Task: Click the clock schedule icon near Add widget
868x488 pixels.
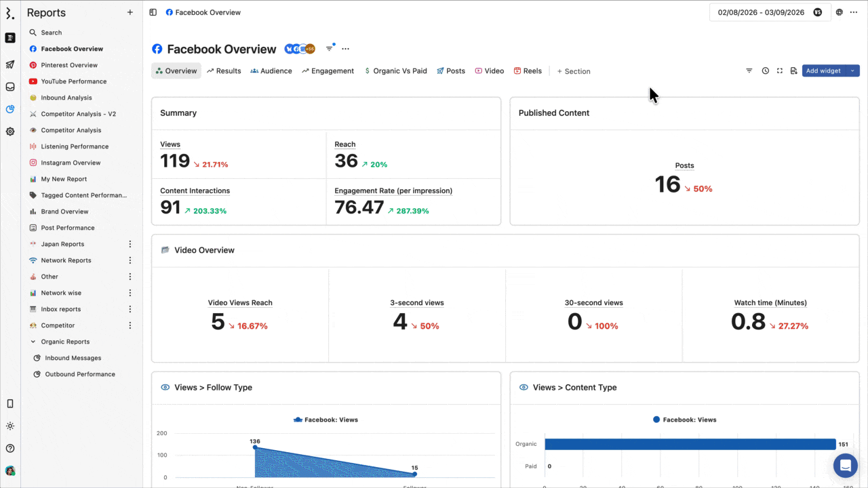Action: click(765, 71)
